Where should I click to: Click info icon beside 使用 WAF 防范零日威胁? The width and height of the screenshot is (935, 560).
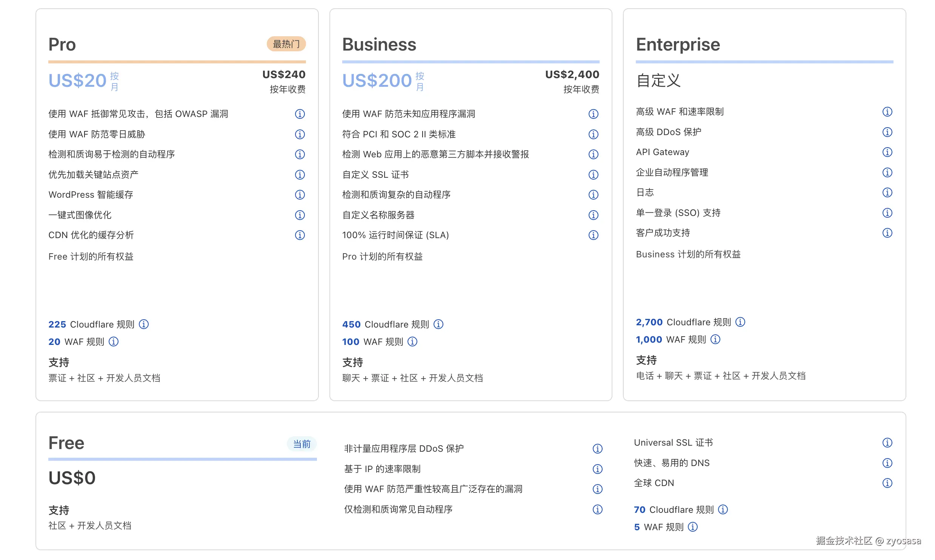[x=300, y=134]
